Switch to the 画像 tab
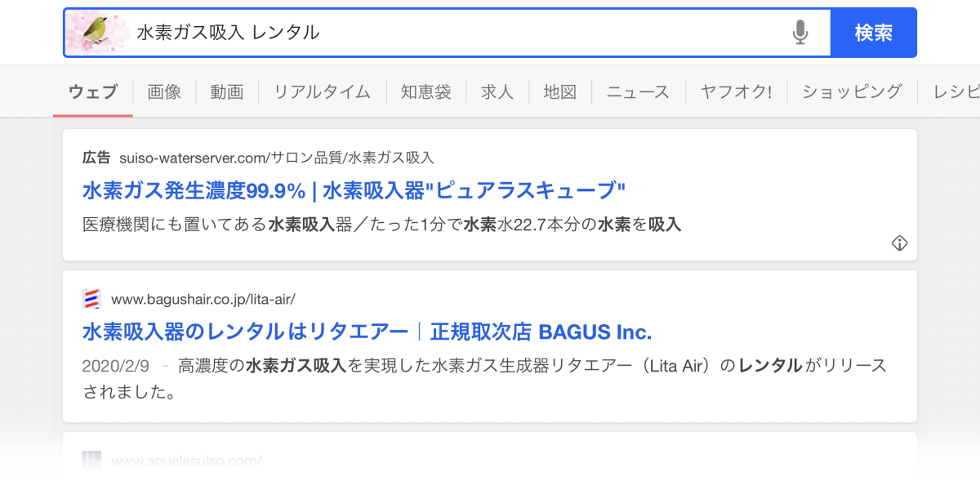The image size is (980, 490). (x=164, y=92)
